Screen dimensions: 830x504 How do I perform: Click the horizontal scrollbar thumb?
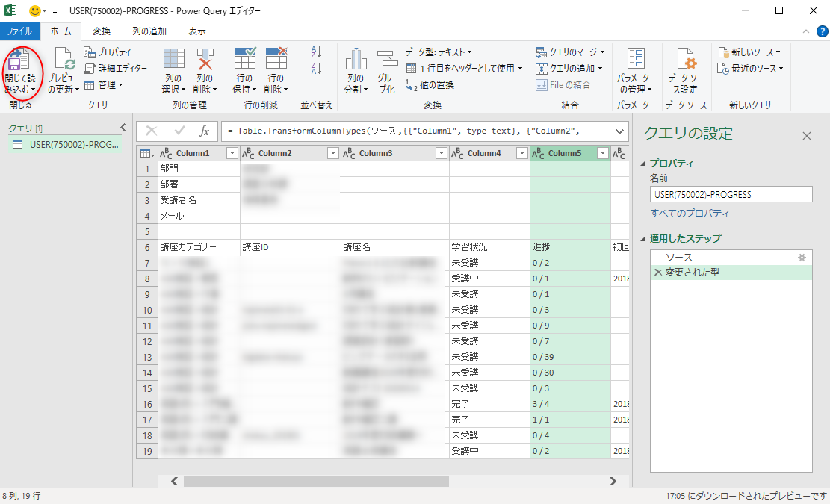pos(316,482)
